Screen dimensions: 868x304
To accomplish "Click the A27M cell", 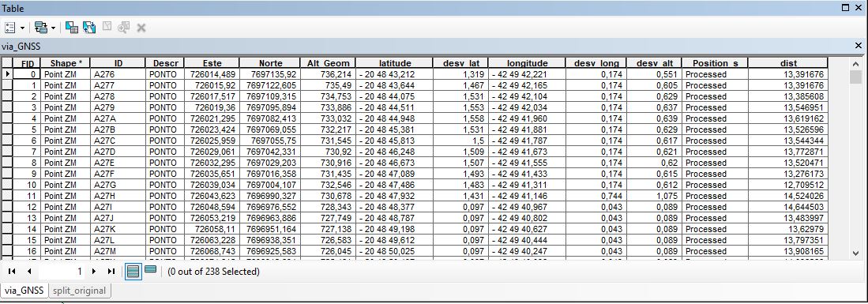I will pyautogui.click(x=118, y=251).
